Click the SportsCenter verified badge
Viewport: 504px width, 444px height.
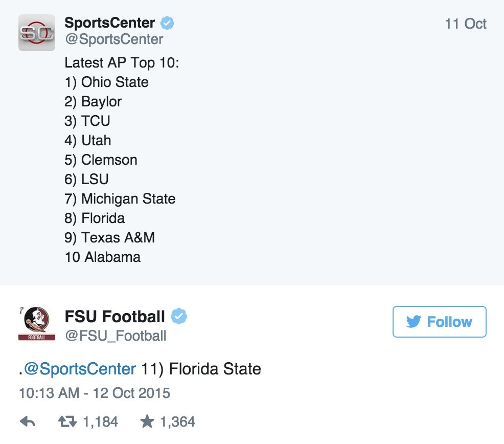pyautogui.click(x=167, y=23)
